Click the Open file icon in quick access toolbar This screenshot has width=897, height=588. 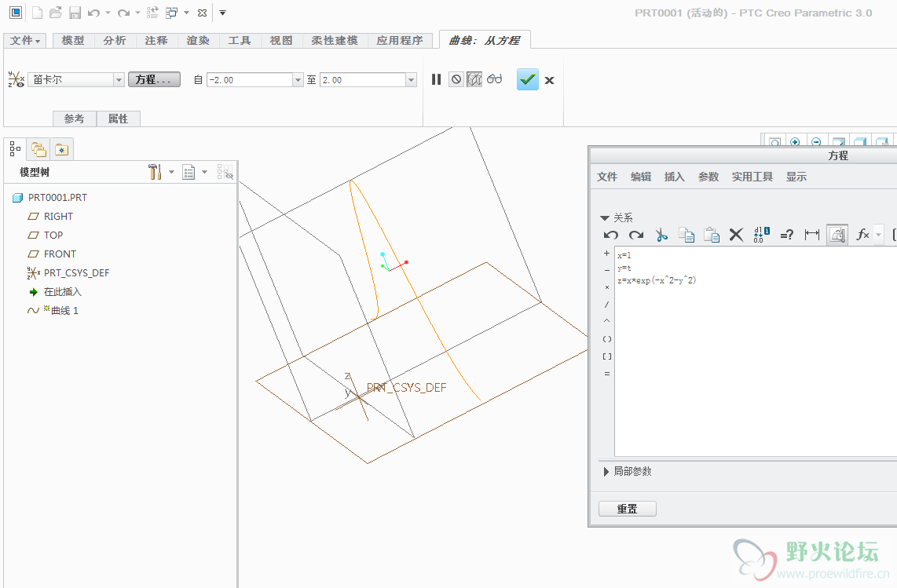(56, 13)
